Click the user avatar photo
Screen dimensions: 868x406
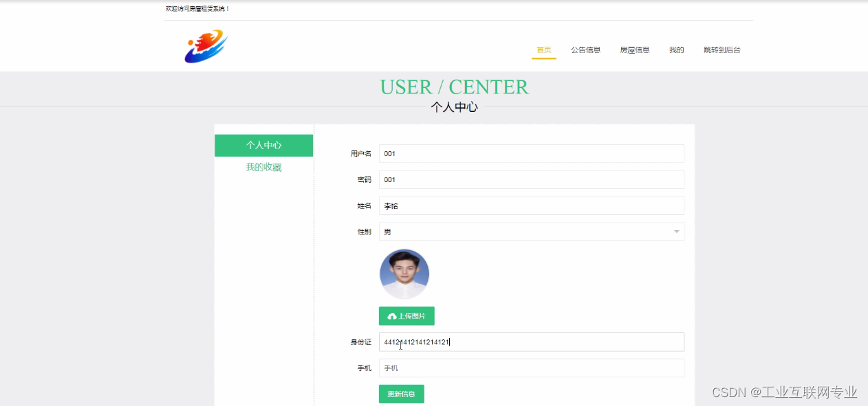(x=404, y=273)
